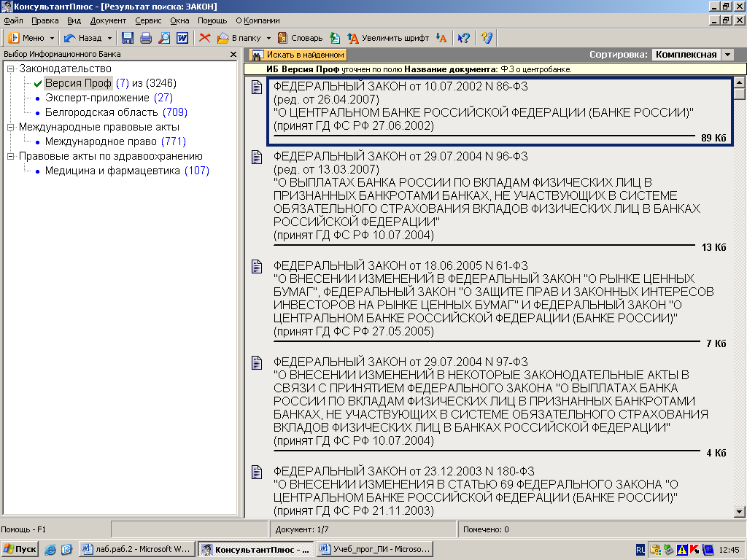Open the Файл menu

tap(13, 20)
